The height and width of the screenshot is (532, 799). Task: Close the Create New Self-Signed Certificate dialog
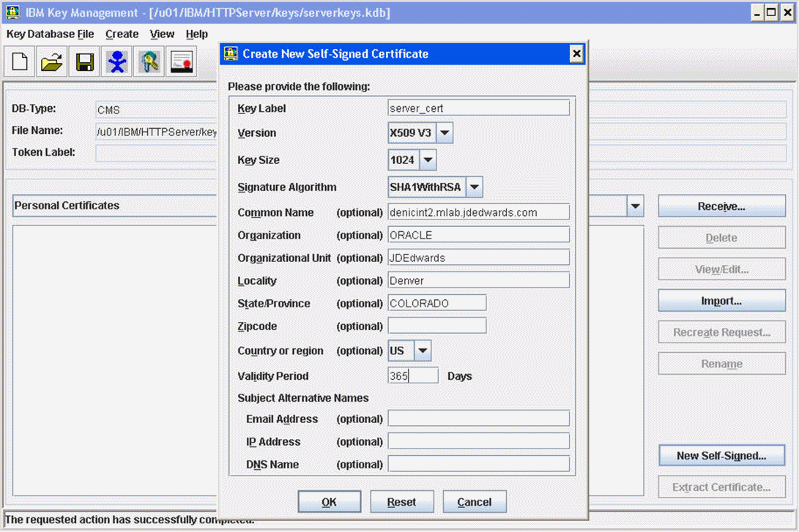[576, 53]
